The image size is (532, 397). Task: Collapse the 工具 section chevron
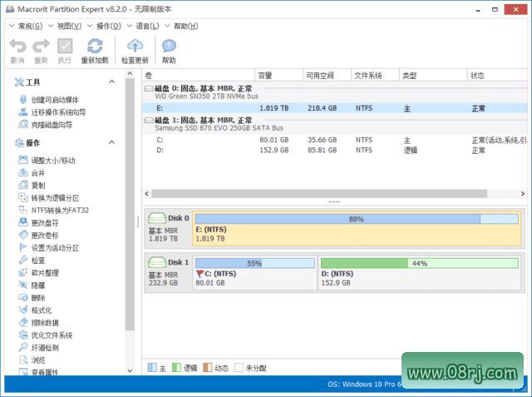pos(111,82)
